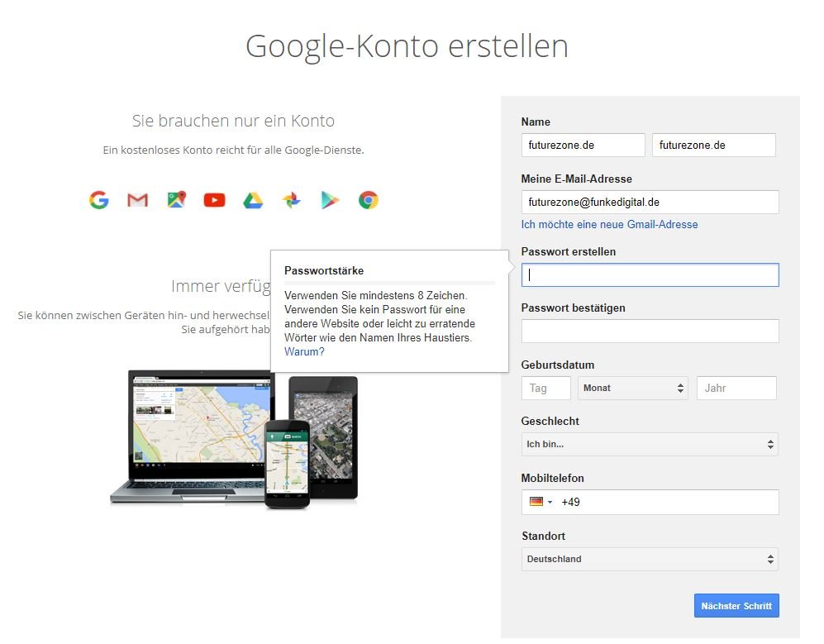
Task: Open the Geschlecht 'Ich bin...' dropdown
Action: pyautogui.click(x=650, y=444)
